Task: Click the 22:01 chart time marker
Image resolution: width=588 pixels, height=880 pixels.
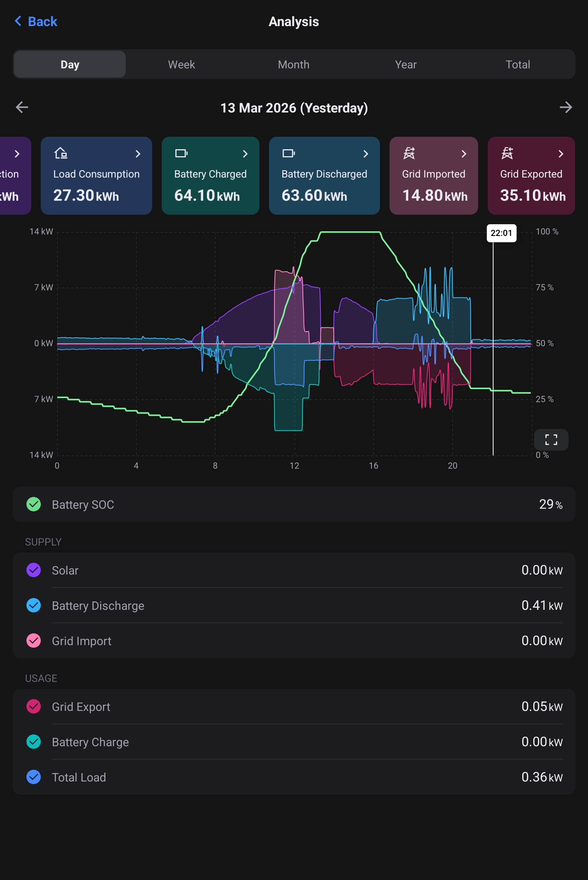Action: tap(501, 233)
